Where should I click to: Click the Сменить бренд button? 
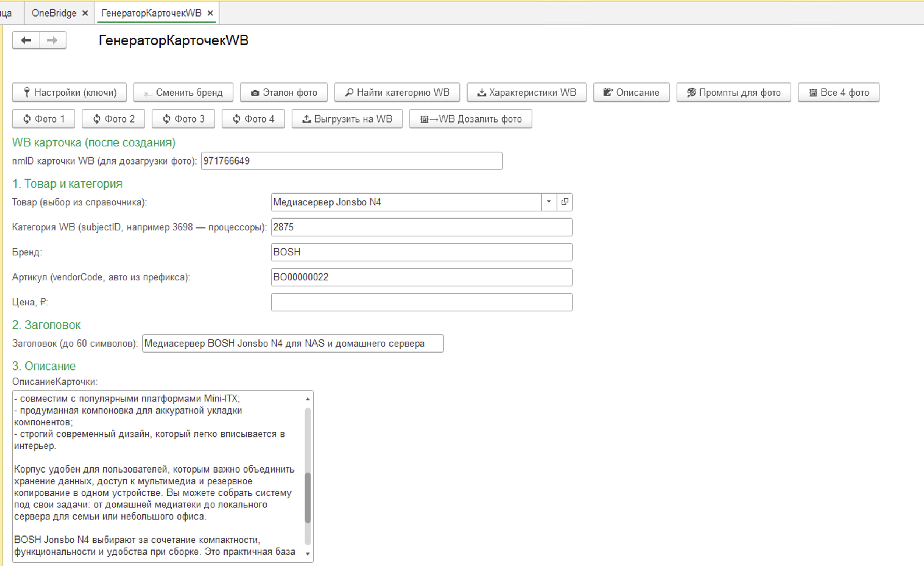183,93
